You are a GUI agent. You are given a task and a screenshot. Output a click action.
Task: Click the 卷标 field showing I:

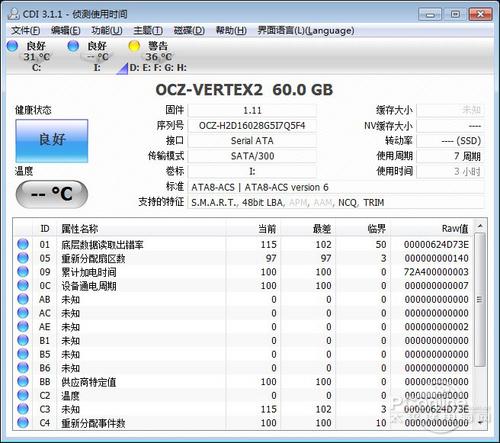(252, 171)
